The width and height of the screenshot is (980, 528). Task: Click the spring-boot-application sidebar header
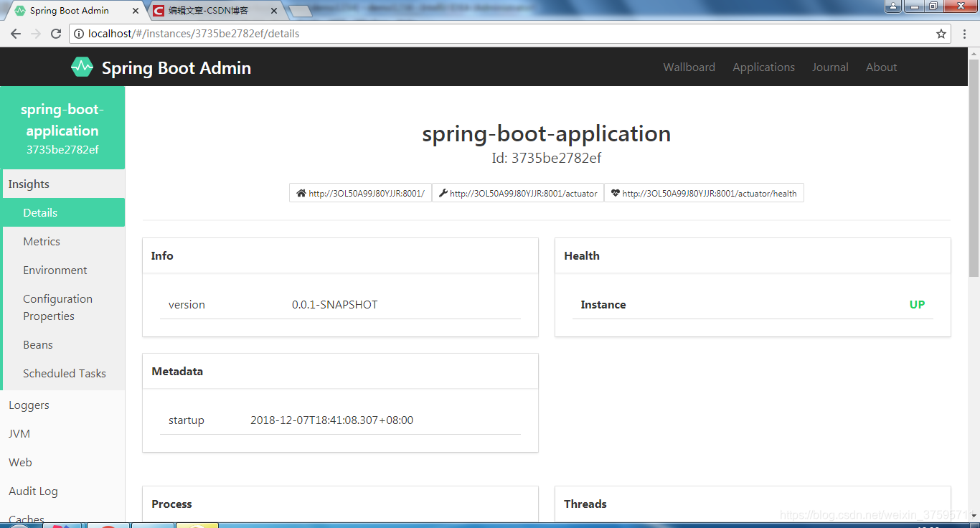(62, 128)
